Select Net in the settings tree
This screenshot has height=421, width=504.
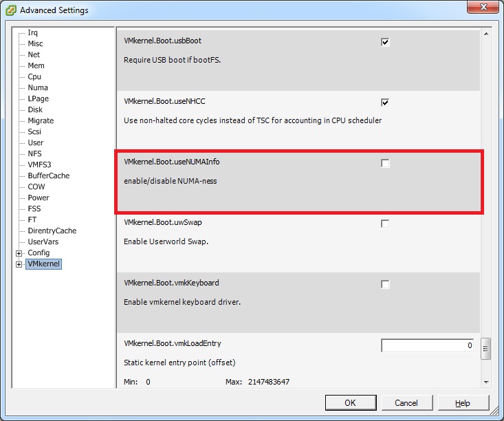[x=34, y=54]
